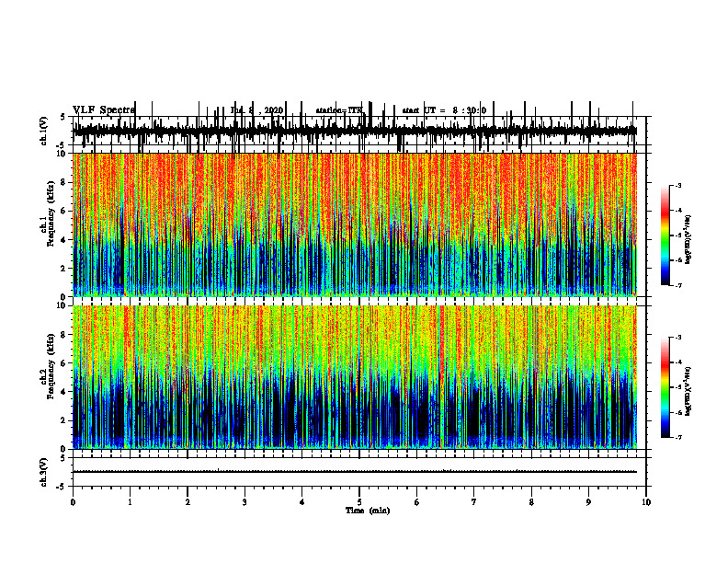The width and height of the screenshot is (728, 563).
Task: Click the "station=ITK" header text
Action: pyautogui.click(x=340, y=110)
